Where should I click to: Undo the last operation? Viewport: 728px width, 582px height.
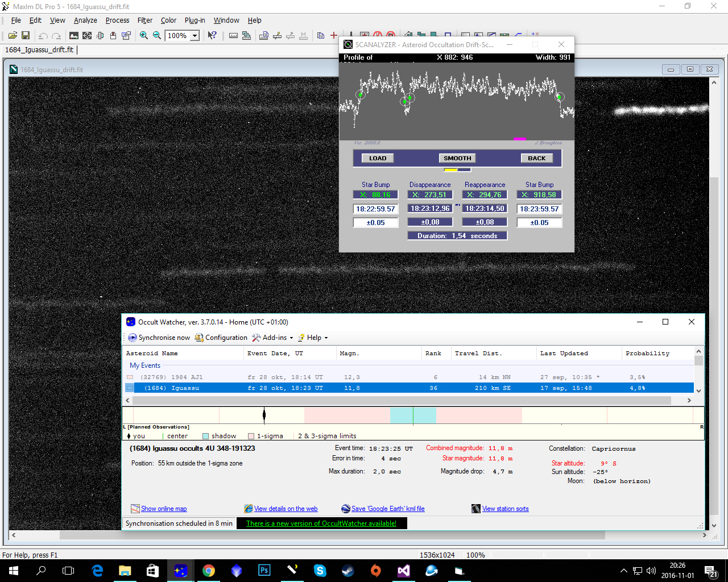tap(43, 35)
